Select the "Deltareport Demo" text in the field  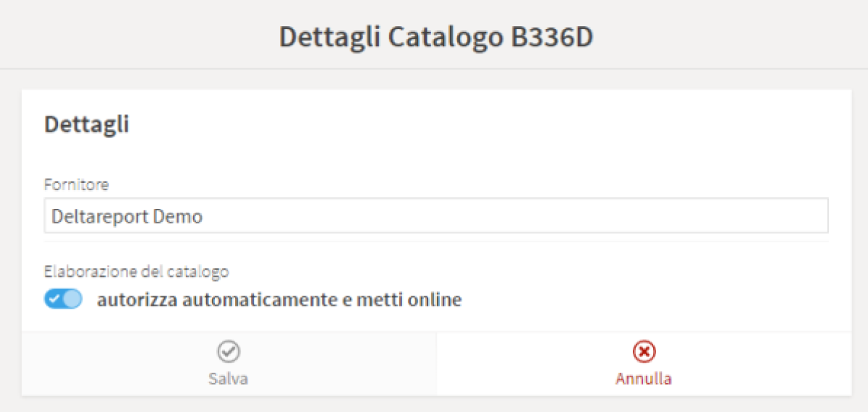pos(127,217)
